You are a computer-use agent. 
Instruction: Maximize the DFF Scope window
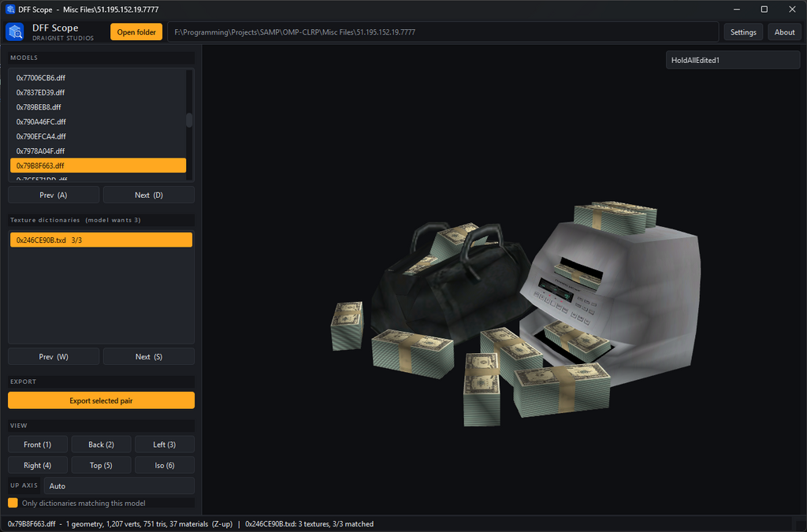764,9
